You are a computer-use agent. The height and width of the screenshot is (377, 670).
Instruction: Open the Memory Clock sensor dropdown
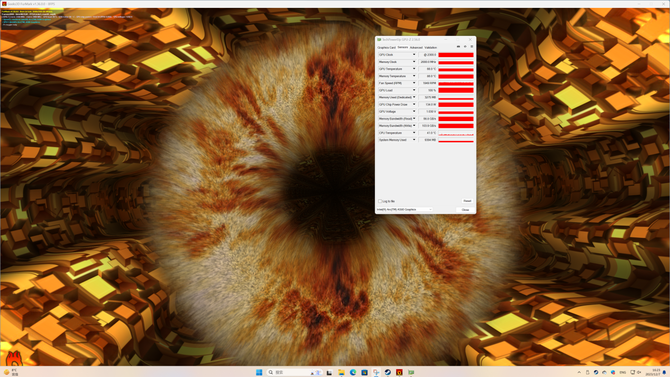pos(414,62)
